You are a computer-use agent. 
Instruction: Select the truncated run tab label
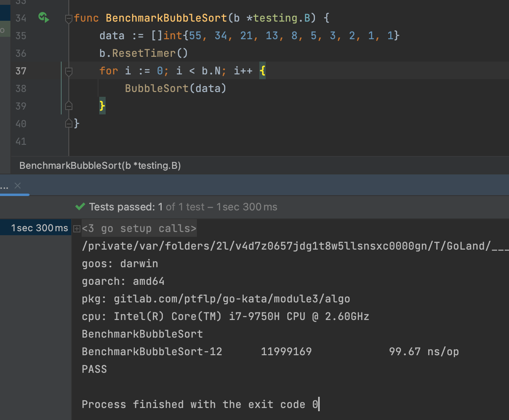[x=4, y=186]
